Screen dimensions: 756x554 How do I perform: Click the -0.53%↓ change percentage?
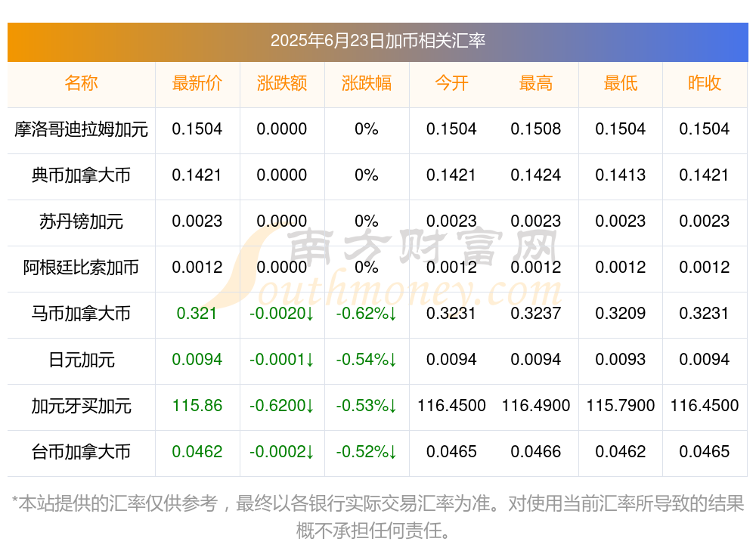coord(367,405)
